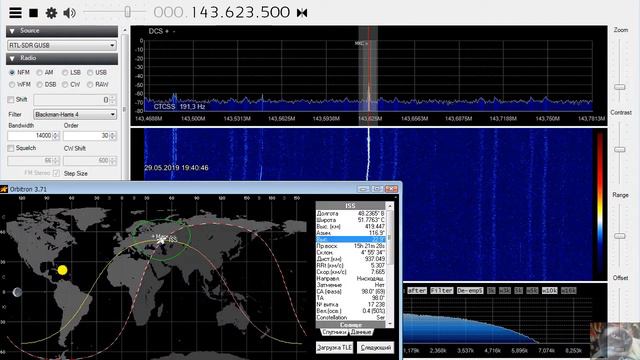The height and width of the screenshot is (360, 640).
Task: Click the 'x10k' audio spectrum button
Action: point(549,291)
